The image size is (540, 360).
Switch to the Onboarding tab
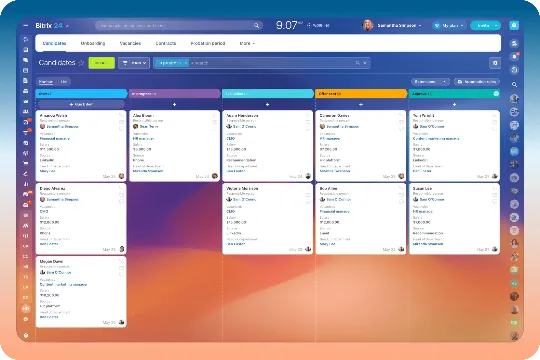coord(93,43)
